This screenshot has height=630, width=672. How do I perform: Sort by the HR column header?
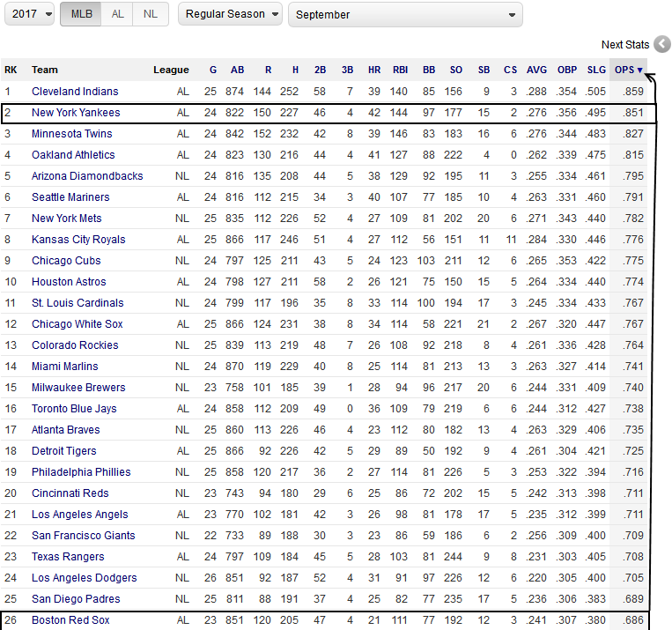click(x=374, y=70)
